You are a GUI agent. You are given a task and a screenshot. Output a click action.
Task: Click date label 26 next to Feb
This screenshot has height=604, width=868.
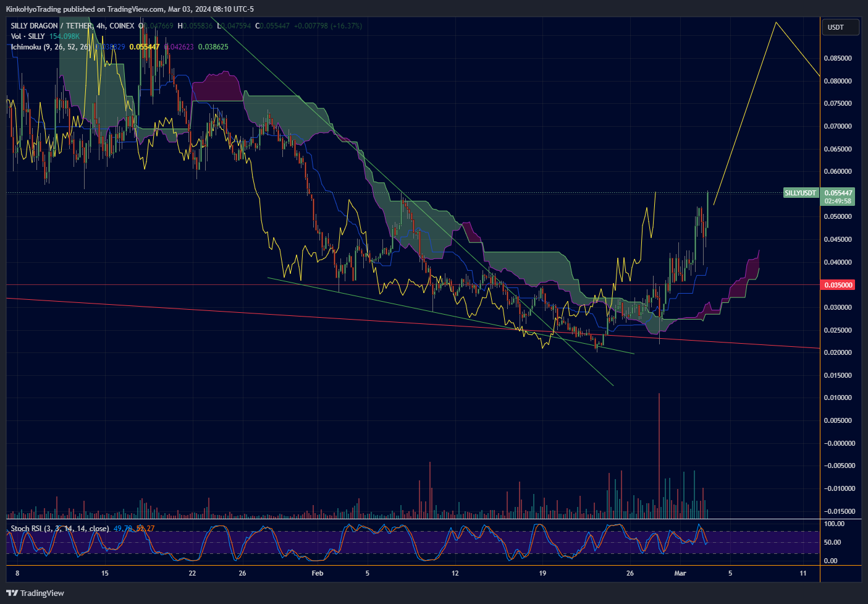click(242, 573)
